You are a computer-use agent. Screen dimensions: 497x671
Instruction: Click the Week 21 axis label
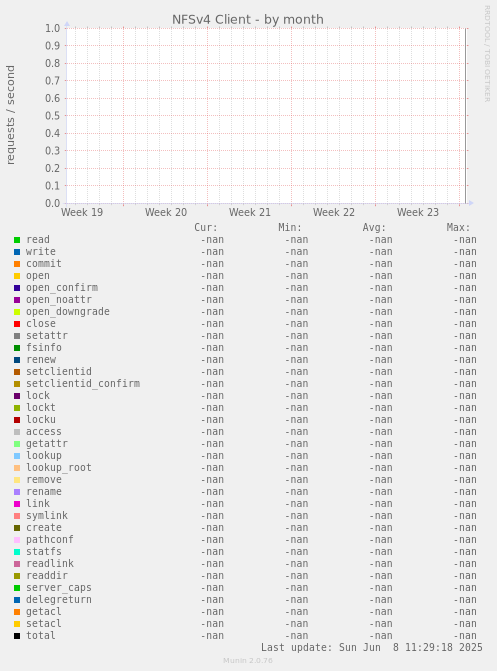point(250,212)
